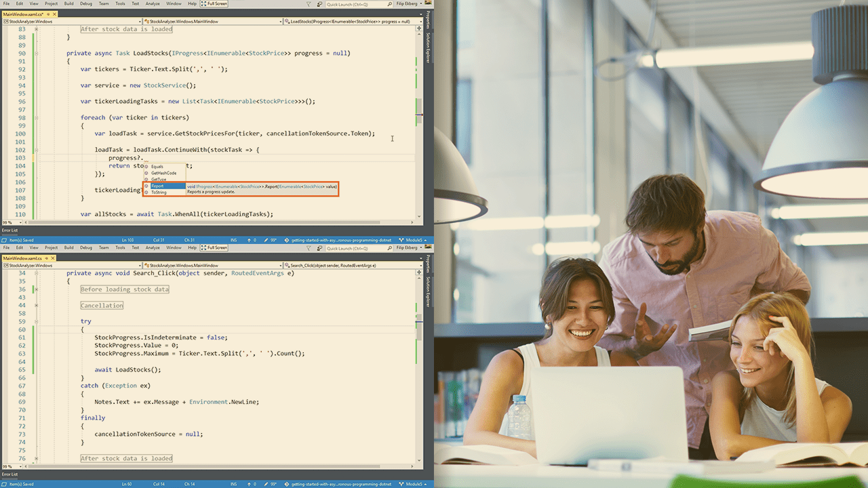Click publish arrow 0 in Search_Click status bar

(252, 484)
